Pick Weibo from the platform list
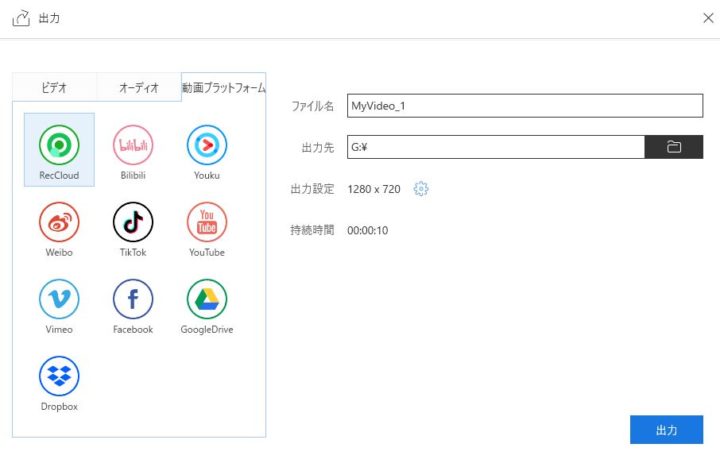720x463 pixels. click(x=59, y=222)
